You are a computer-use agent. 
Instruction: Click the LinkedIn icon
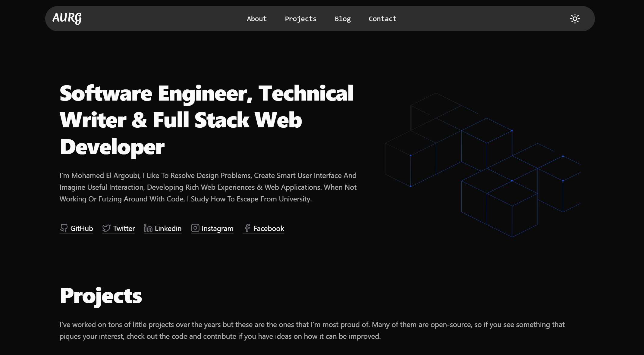pyautogui.click(x=148, y=228)
